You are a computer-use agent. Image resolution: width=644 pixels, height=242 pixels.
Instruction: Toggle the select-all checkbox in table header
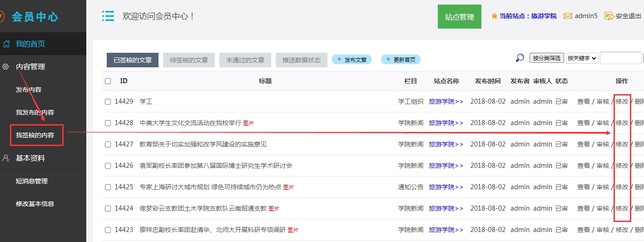[108, 81]
